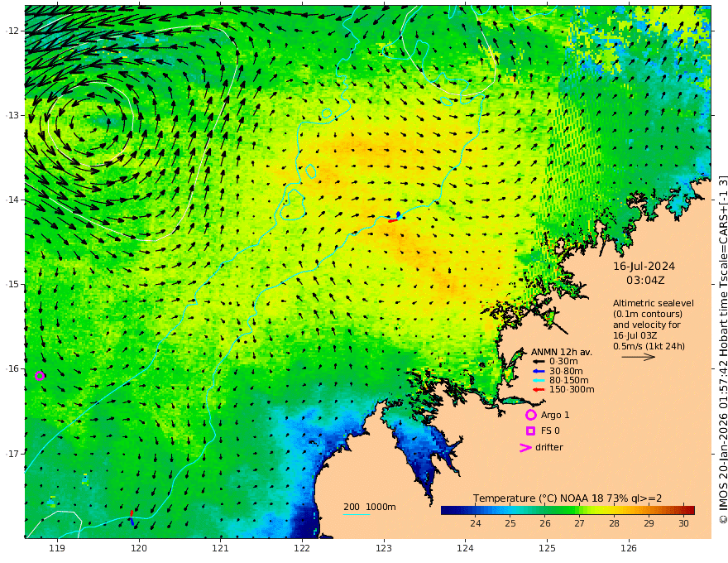The width and height of the screenshot is (728, 563).
Task: Click the temperature color bar at 24
Action: click(476, 511)
